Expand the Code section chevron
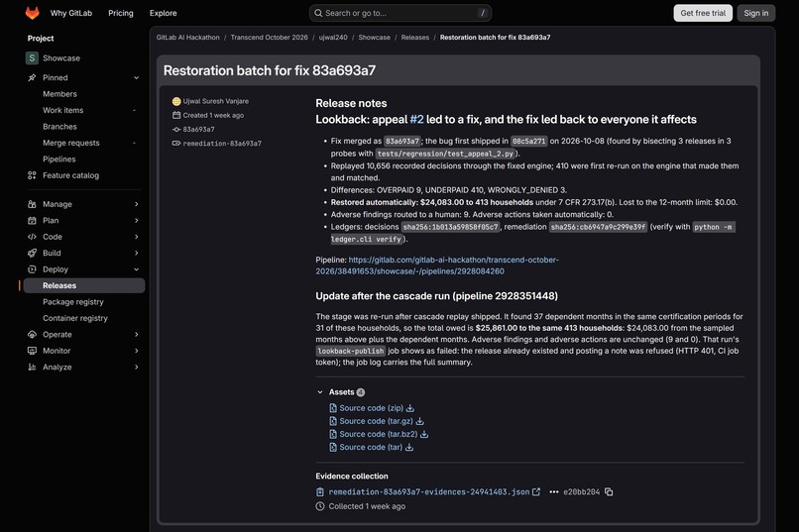Screen dimensions: 799x532 (x=136, y=237)
